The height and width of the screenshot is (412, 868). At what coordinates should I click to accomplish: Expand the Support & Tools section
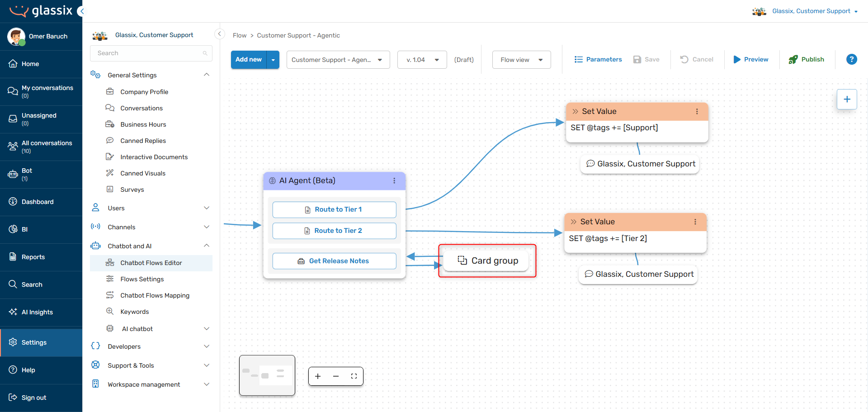point(207,365)
